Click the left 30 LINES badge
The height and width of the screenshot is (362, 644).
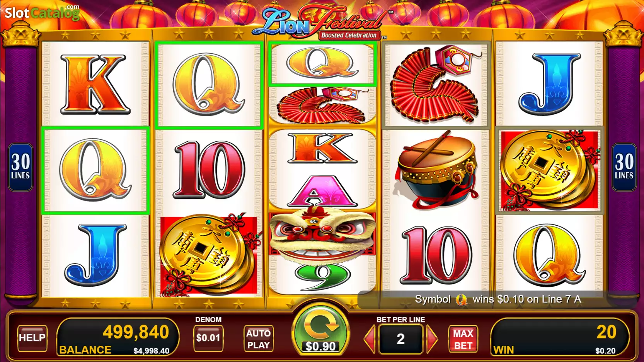pos(20,167)
